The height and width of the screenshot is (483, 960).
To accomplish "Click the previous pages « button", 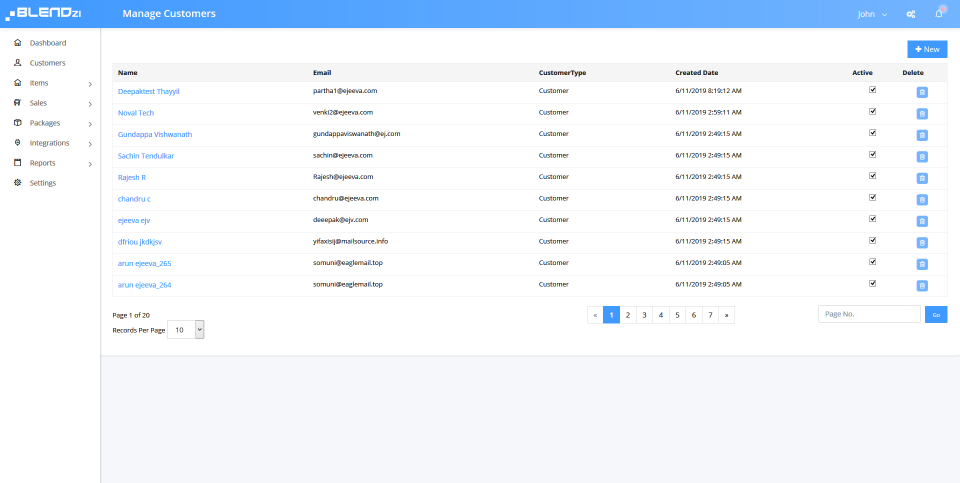I will tap(595, 315).
